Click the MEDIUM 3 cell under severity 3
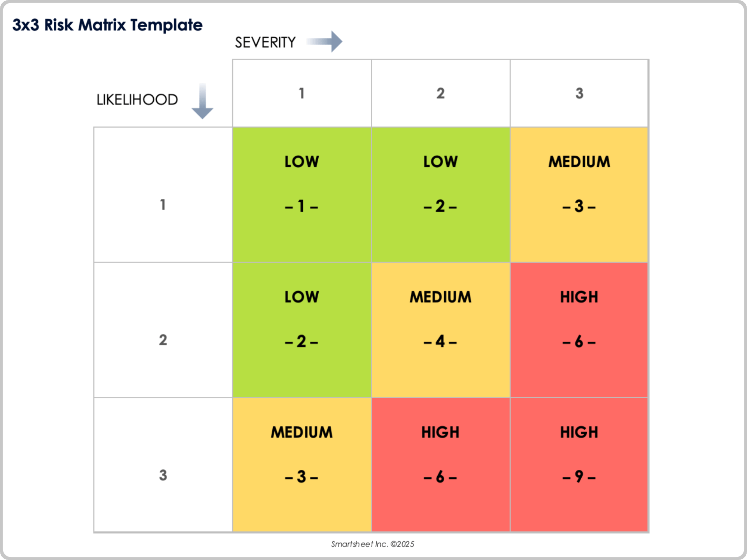Screen dimensions: 747x560 (x=579, y=194)
